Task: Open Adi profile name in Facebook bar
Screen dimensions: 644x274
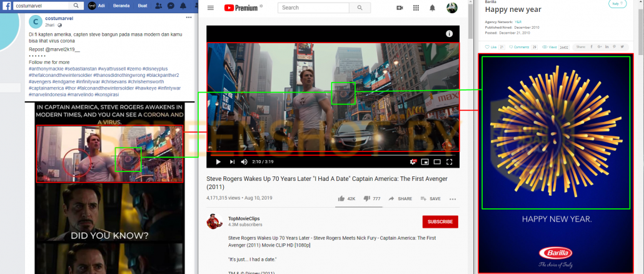Action: (103, 6)
